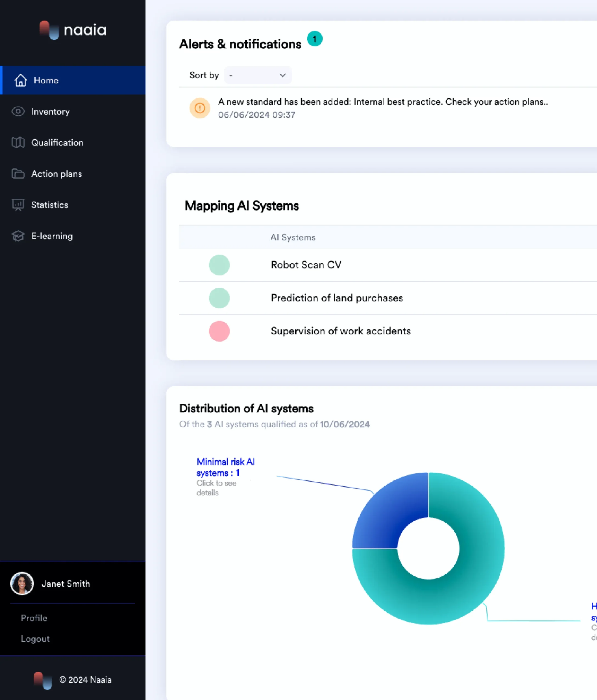Viewport: 597px width, 700px height.
Task: Go to E-learning section
Action: point(52,236)
